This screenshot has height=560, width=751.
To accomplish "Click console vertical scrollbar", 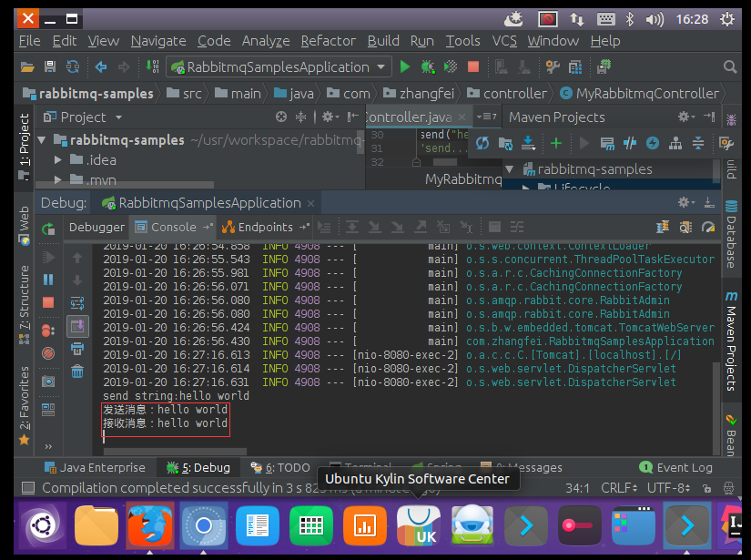I will point(716,407).
